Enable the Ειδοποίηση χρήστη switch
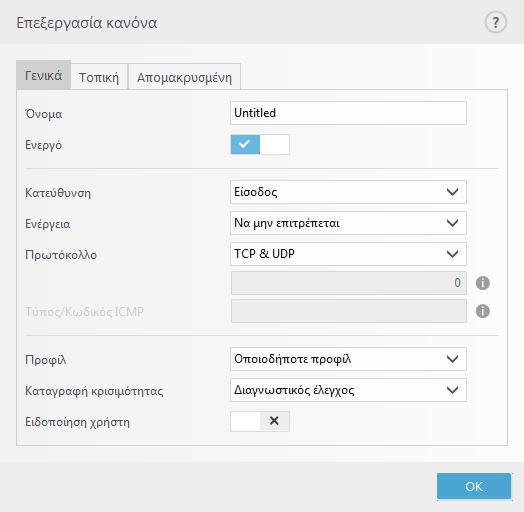Image resolution: width=524 pixels, height=512 pixels. [x=260, y=421]
